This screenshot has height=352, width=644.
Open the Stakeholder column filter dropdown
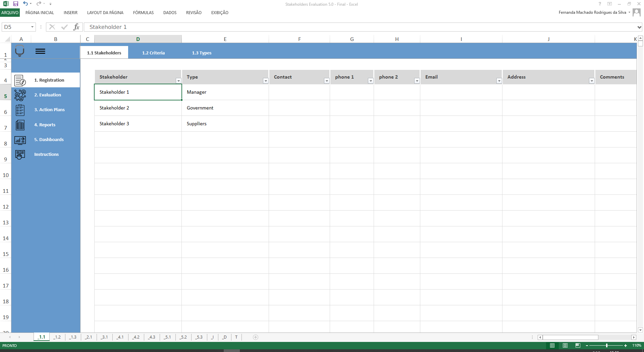point(178,81)
